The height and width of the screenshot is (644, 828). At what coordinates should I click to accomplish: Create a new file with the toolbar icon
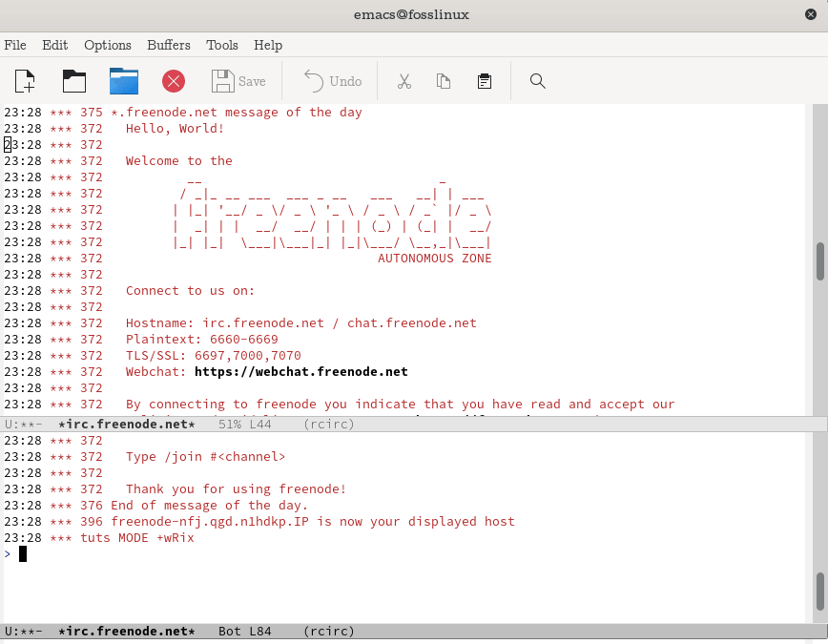(x=24, y=81)
